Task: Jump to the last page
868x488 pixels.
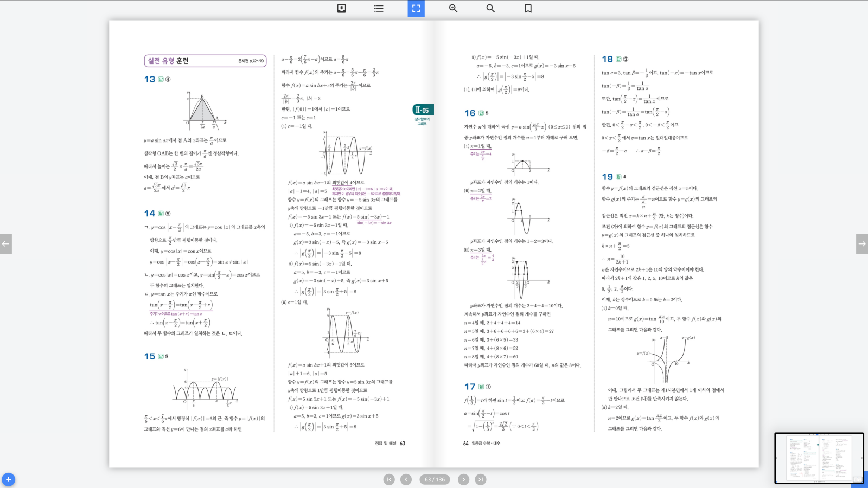Action: [481, 479]
